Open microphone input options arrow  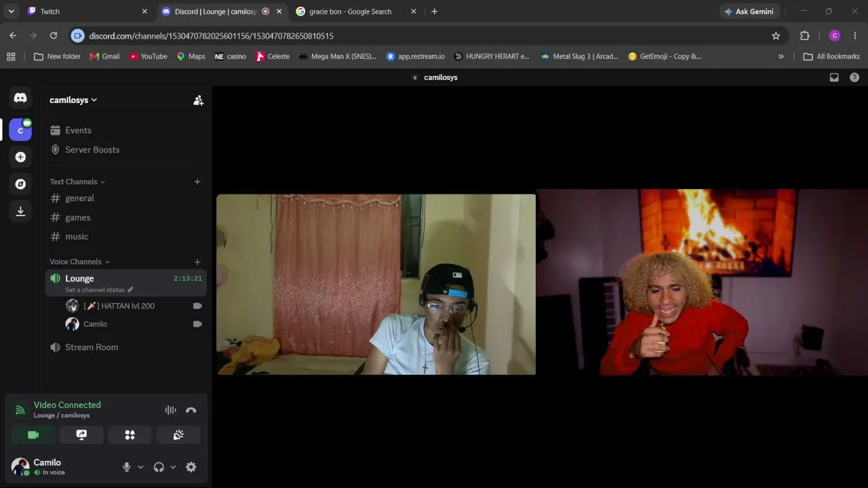tap(140, 467)
